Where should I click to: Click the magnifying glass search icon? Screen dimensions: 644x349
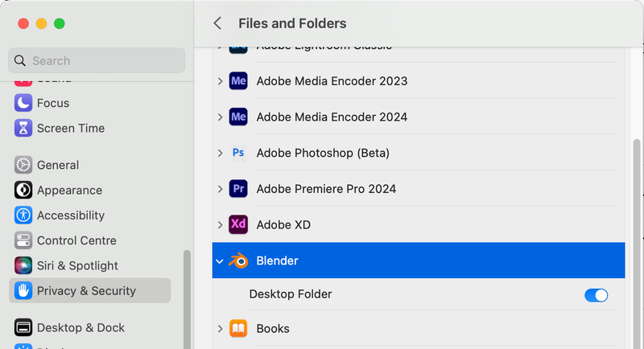(x=19, y=60)
